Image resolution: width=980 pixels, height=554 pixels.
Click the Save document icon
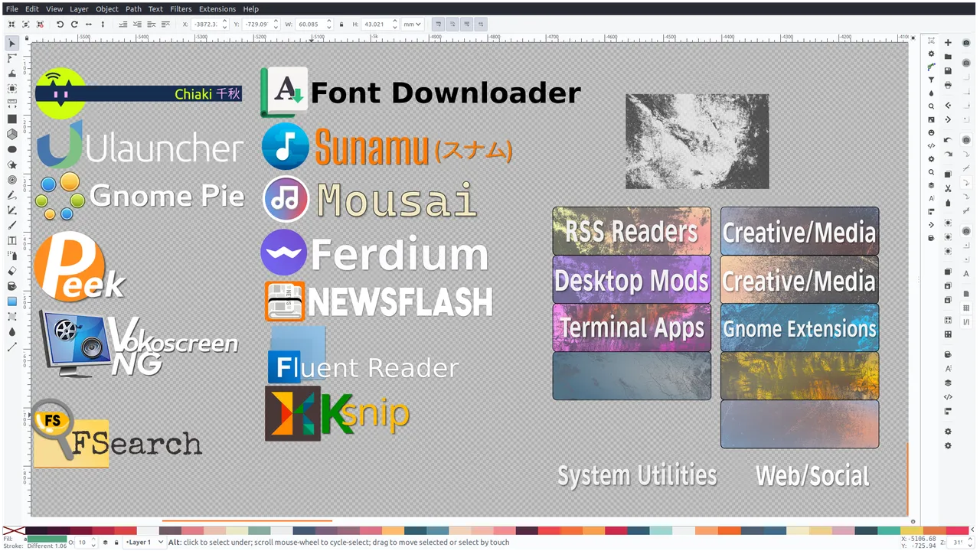point(948,70)
